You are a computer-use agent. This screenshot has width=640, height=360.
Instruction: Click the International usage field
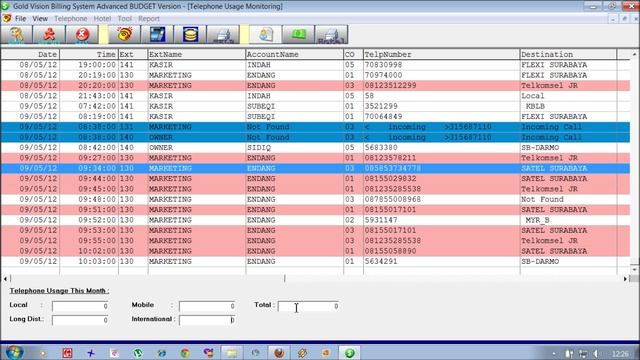207,320
